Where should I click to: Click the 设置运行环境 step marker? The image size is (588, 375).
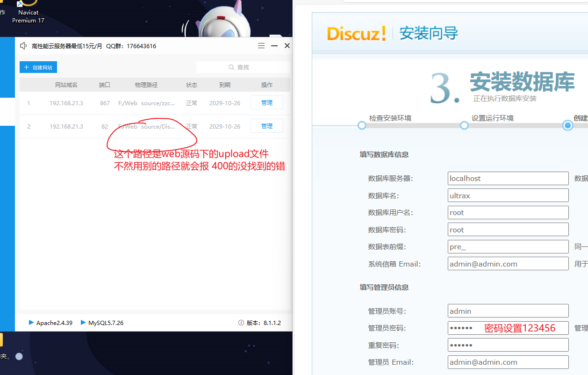pyautogui.click(x=464, y=125)
